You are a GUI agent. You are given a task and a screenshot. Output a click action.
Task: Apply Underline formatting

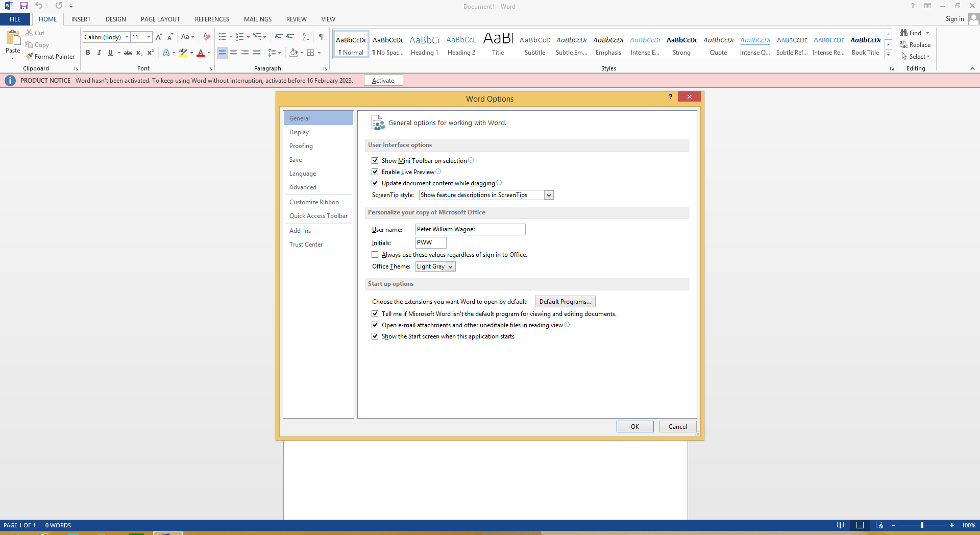click(110, 53)
